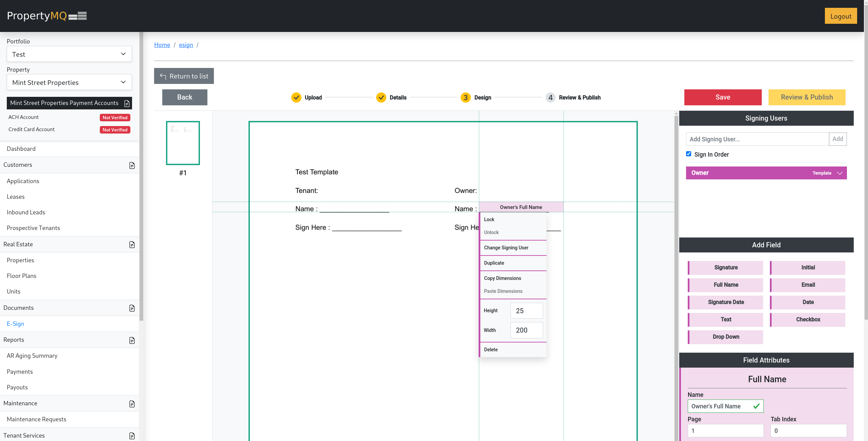Screen dimensions: 868x441
Task: Click Real Estate section document icon
Action: (132, 245)
